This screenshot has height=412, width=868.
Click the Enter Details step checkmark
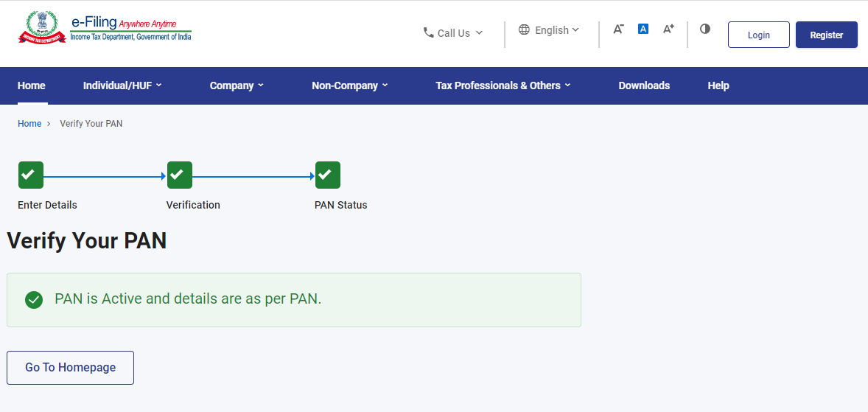pos(30,175)
